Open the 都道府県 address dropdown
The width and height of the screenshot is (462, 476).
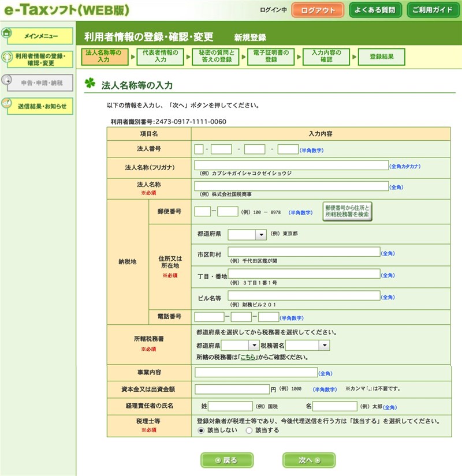pos(247,235)
